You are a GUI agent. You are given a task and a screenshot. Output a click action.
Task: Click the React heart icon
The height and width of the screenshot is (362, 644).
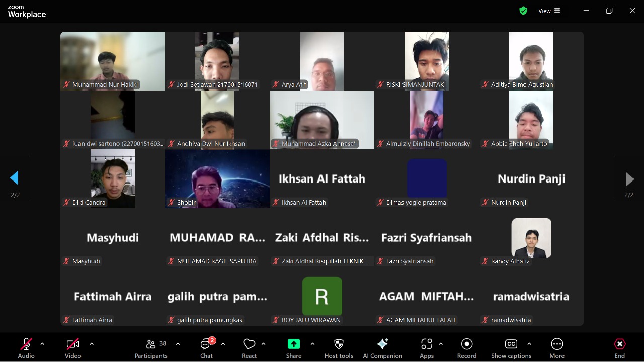click(249, 344)
